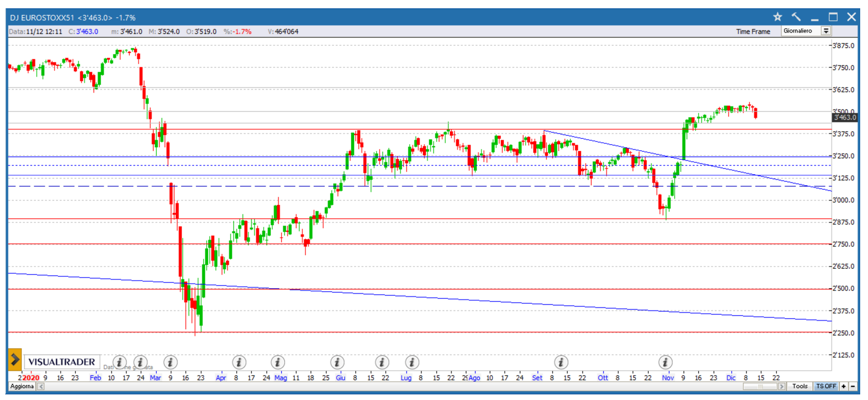
Task: Open info marker above Lug label
Action: pyautogui.click(x=412, y=362)
